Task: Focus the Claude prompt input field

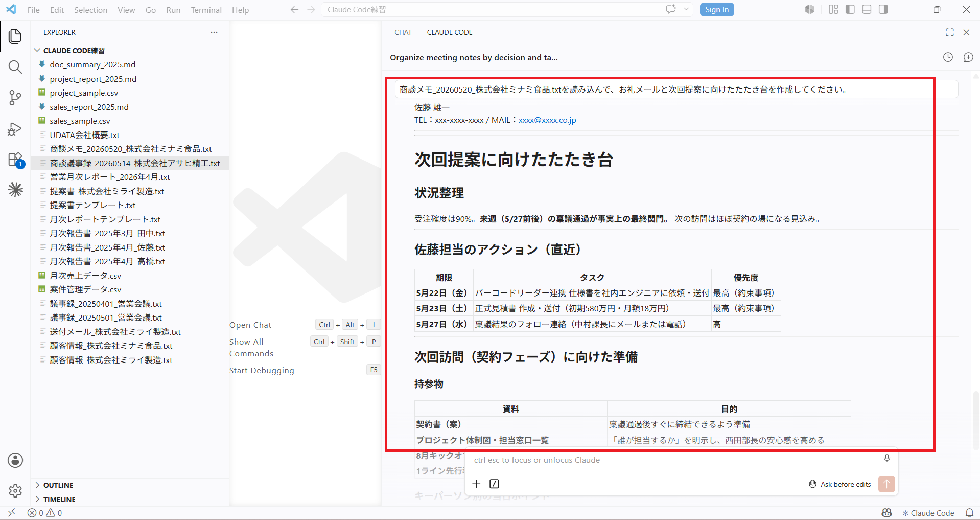Action: (674, 460)
